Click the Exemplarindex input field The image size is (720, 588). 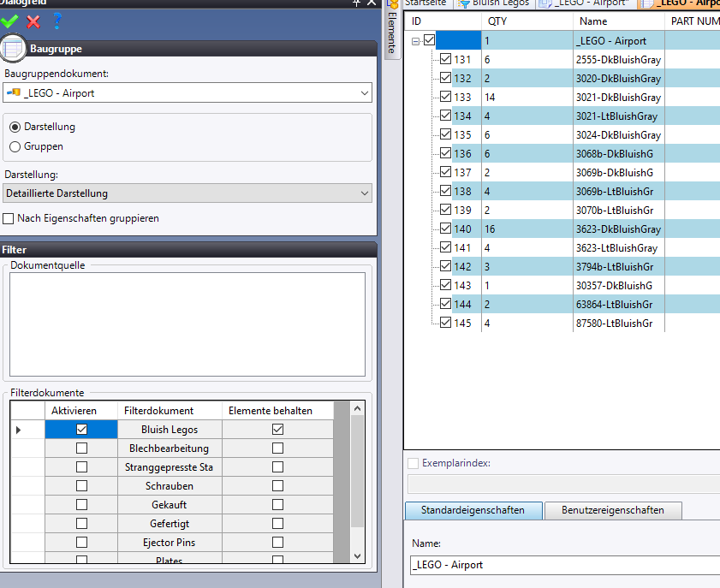pyautogui.click(x=564, y=484)
